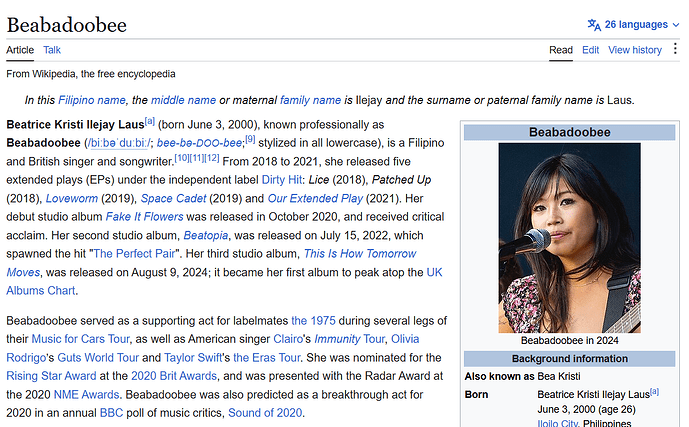Open the 26 languages translation icon
This screenshot has width=689, height=427.
(x=594, y=25)
